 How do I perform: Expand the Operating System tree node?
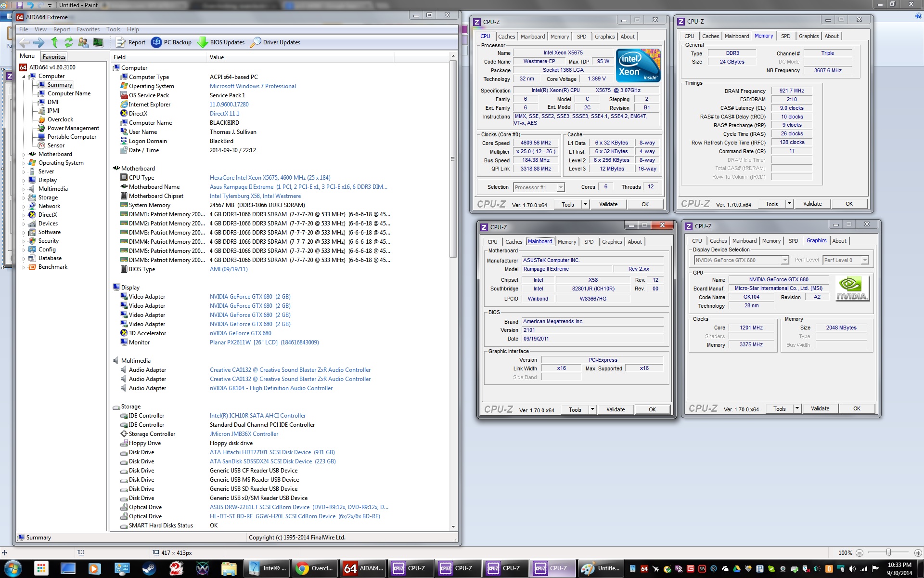click(x=24, y=163)
